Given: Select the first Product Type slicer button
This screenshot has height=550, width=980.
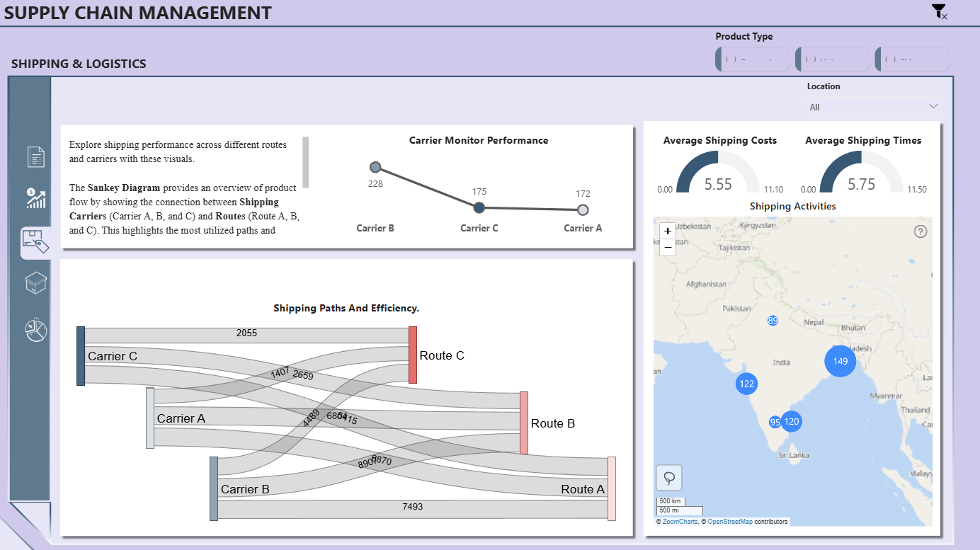Looking at the screenshot, I should click(753, 59).
